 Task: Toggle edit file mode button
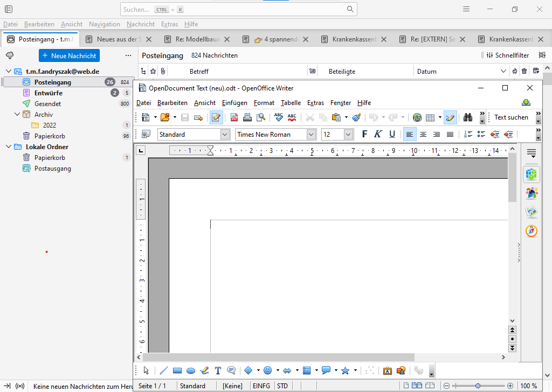(216, 117)
